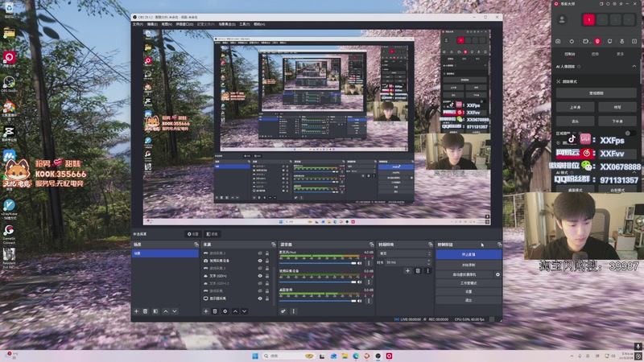This screenshot has width=644, height=362.
Task: Click the exit button in Controls panel
Action: point(469,300)
